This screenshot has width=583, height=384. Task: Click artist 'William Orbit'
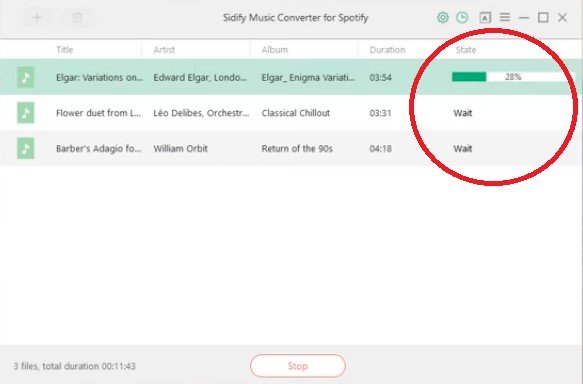180,149
